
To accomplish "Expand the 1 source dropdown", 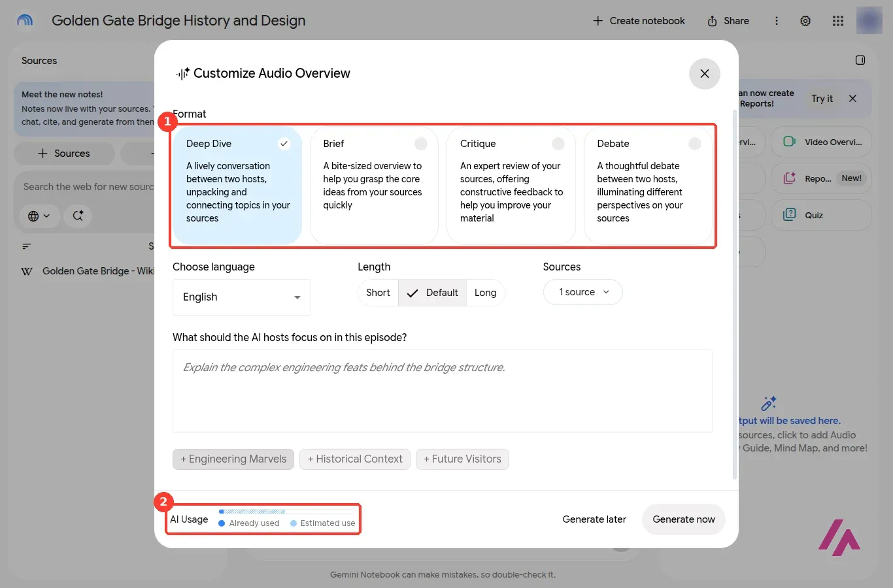I will 583,292.
